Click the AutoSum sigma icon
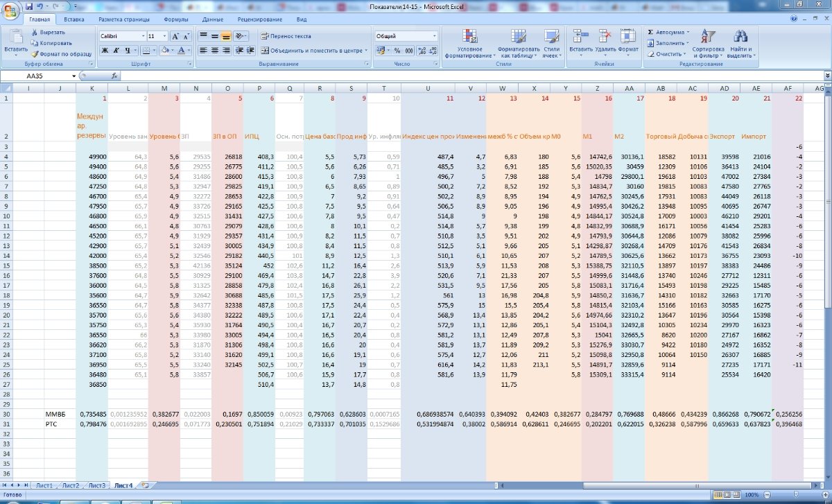 coord(650,32)
